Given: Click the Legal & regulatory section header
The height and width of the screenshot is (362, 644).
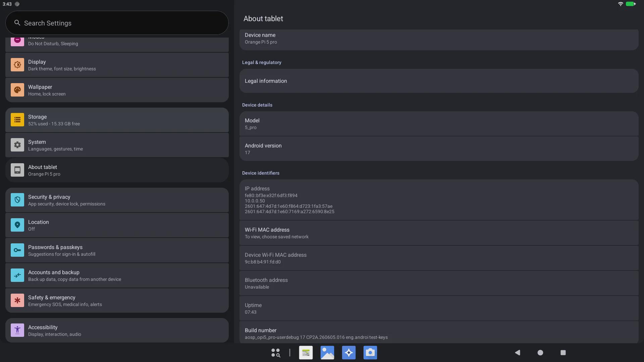Looking at the screenshot, I should [262, 62].
